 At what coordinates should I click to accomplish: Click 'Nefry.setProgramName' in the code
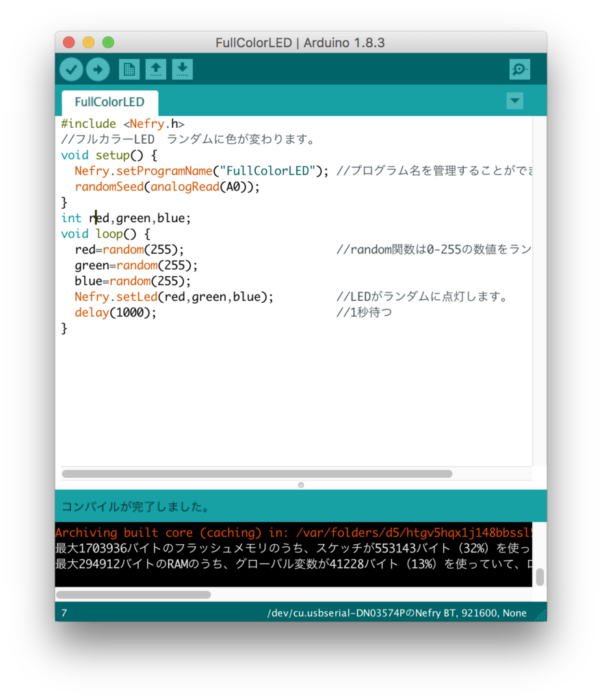pos(144,171)
